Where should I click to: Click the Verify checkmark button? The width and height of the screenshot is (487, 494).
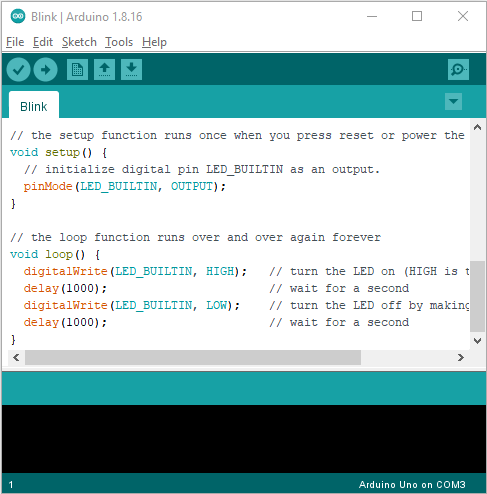point(19,70)
